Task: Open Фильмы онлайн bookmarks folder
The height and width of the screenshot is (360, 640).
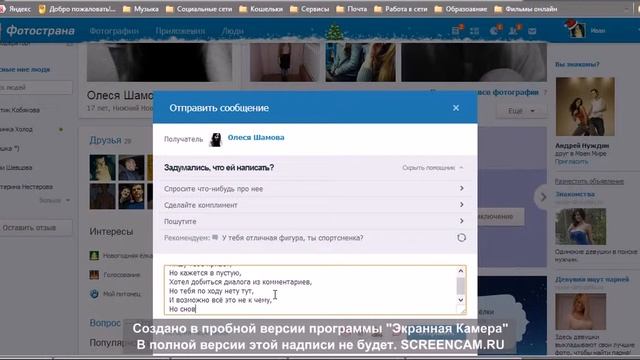Action: (x=526, y=9)
